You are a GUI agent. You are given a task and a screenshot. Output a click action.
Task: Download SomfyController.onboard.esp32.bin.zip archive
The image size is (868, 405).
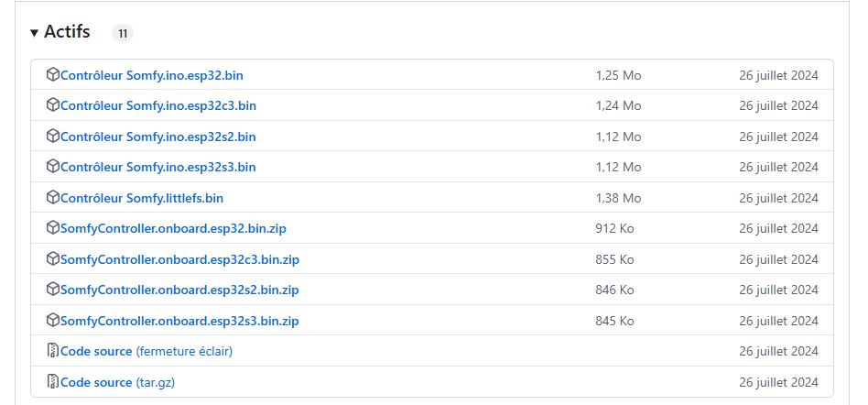[x=173, y=229]
